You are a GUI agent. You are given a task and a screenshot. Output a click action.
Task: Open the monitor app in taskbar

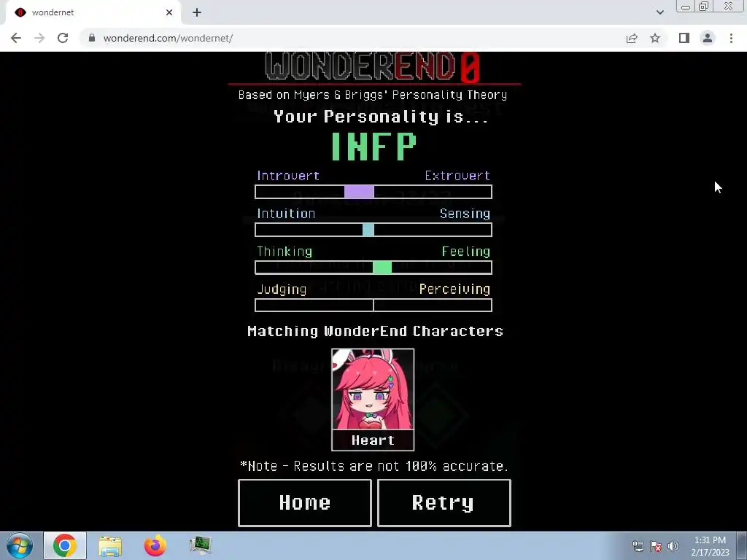[200, 545]
